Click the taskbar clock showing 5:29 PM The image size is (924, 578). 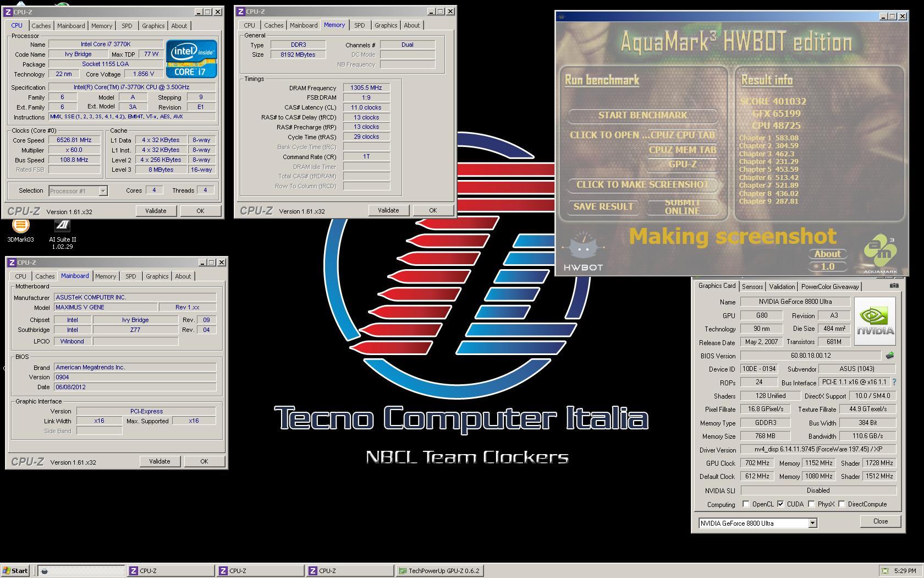[905, 571]
